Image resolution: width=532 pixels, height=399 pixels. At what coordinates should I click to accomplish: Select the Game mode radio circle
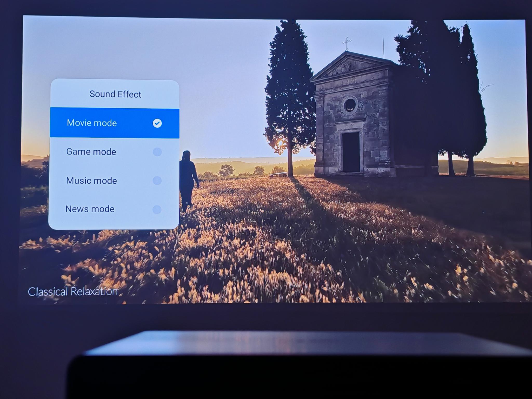point(157,152)
